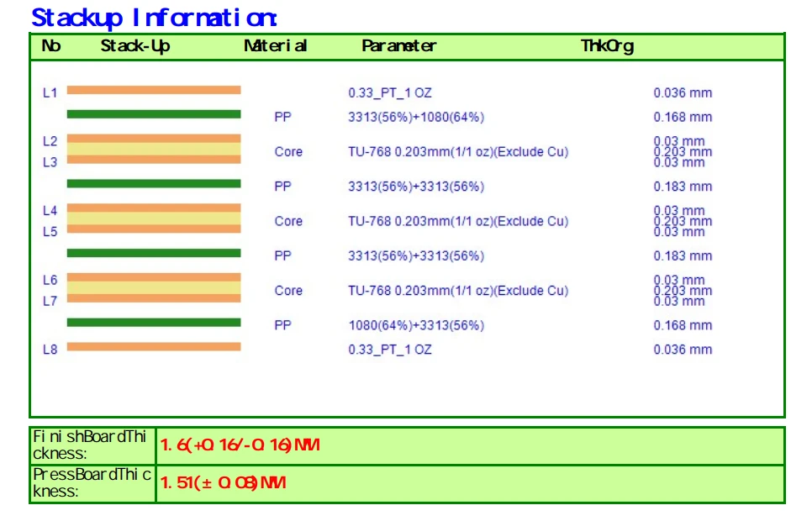
Task: Click the L2 layer label
Action: 50,141
